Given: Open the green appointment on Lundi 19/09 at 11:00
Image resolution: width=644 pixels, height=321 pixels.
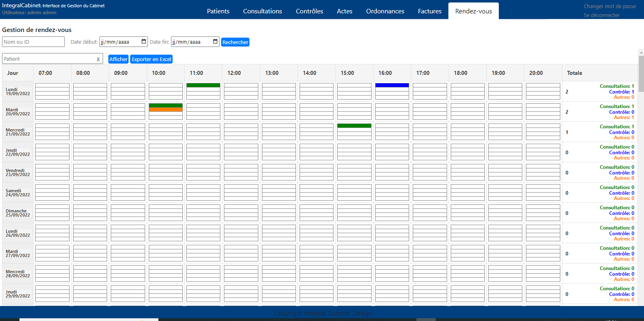Looking at the screenshot, I should [203, 85].
